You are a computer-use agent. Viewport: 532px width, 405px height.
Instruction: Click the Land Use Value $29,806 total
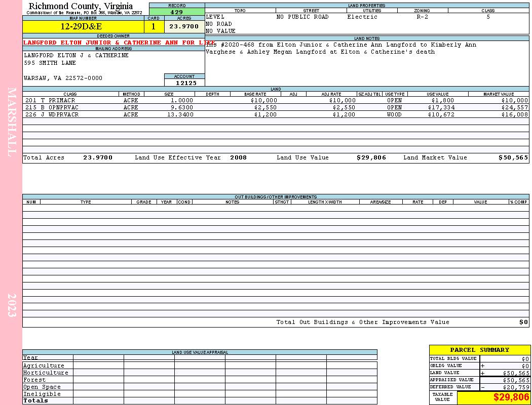coord(371,157)
